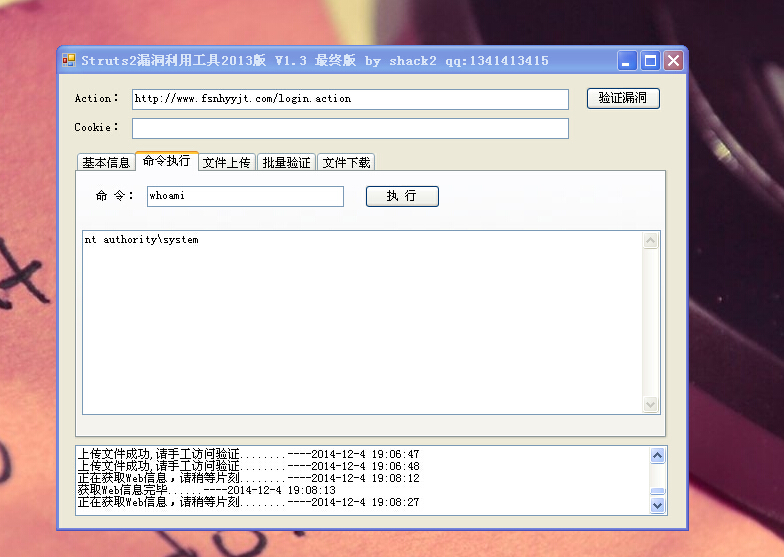Click log line timestamped 19:06:48
The width and height of the screenshot is (784, 557).
tap(248, 466)
